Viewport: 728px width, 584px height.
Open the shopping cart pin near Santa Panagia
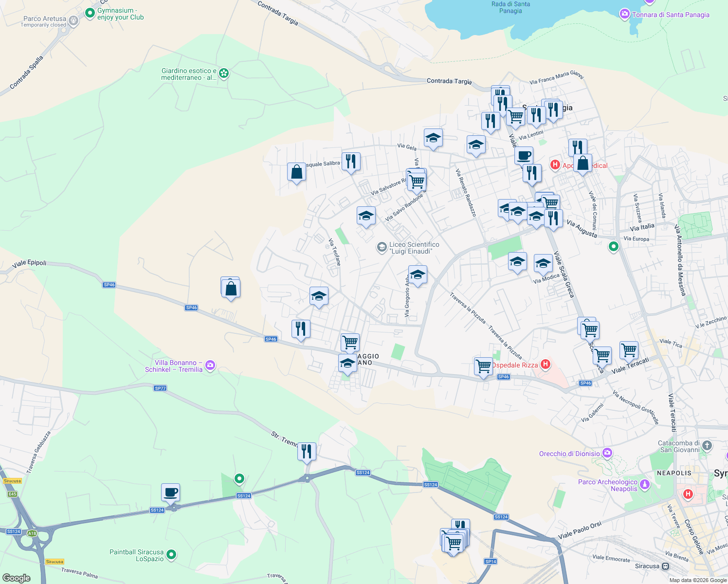tap(515, 116)
